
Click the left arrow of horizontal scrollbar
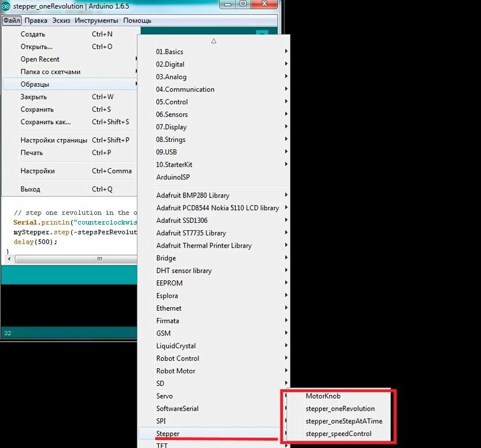tap(10, 259)
